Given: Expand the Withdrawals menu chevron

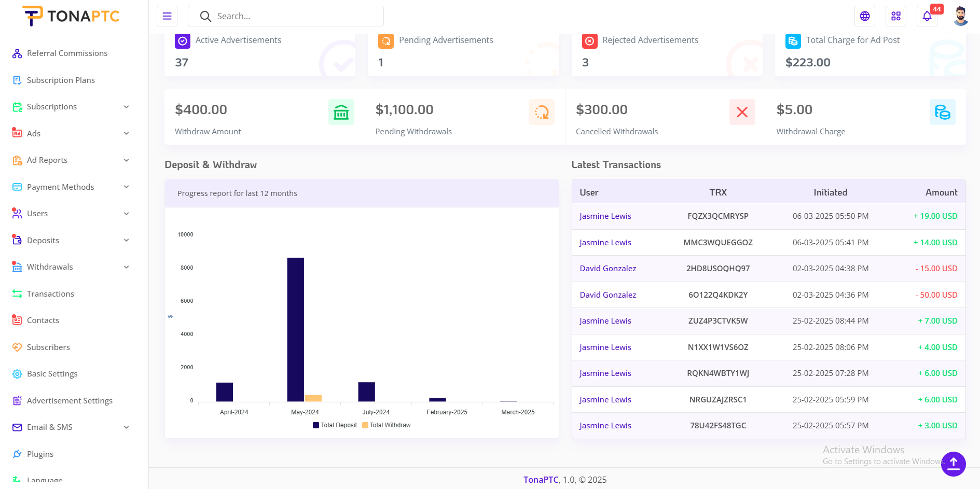Looking at the screenshot, I should (126, 267).
